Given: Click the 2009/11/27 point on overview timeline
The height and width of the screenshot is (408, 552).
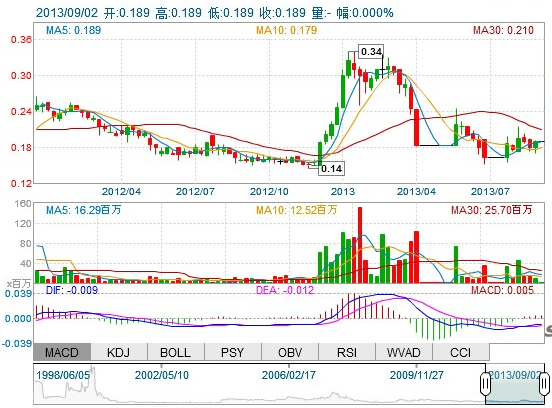Looking at the screenshot, I should 416,375.
